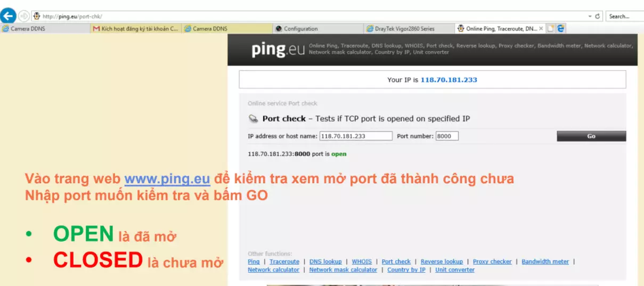Click the blue Edge icon beside new tab
The width and height of the screenshot is (644, 286).
pos(561,29)
